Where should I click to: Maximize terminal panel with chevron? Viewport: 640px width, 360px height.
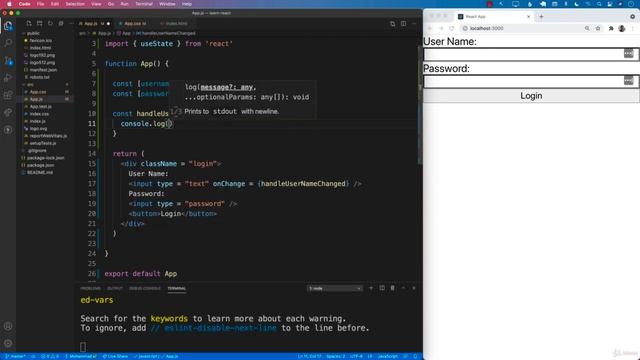click(x=403, y=288)
